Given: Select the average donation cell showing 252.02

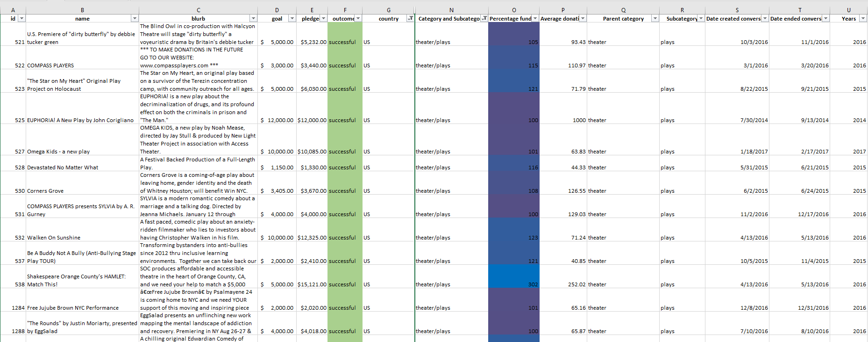Looking at the screenshot, I should coord(563,277).
